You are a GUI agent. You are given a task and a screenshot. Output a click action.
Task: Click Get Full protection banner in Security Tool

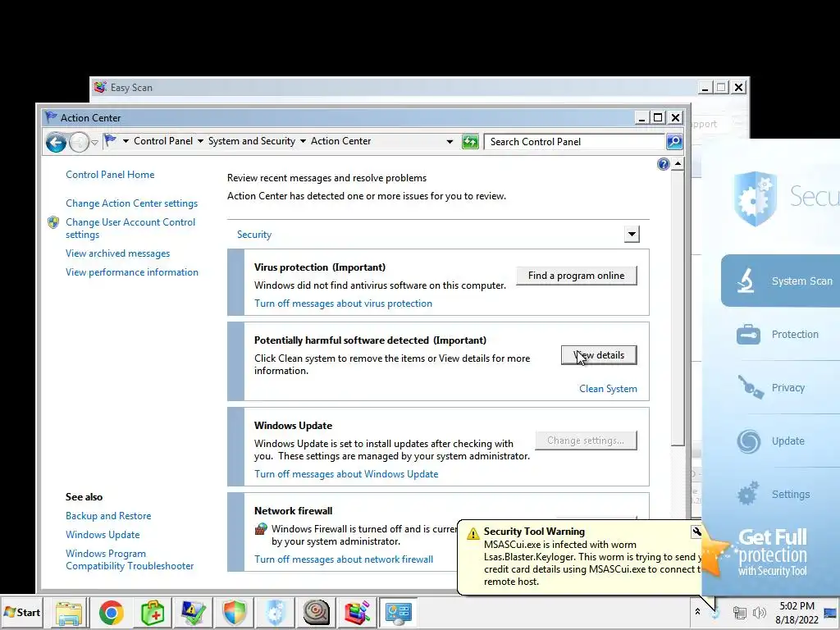[773, 552]
